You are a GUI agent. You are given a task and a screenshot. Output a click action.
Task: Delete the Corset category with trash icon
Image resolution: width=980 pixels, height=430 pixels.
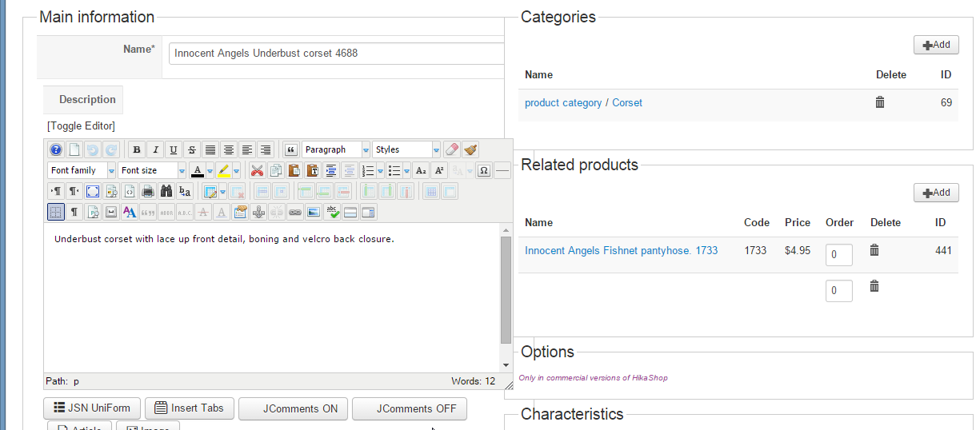click(x=880, y=102)
